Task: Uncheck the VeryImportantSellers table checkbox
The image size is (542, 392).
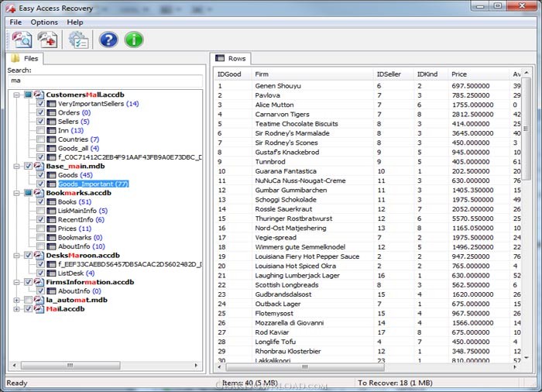Action: pyautogui.click(x=40, y=104)
